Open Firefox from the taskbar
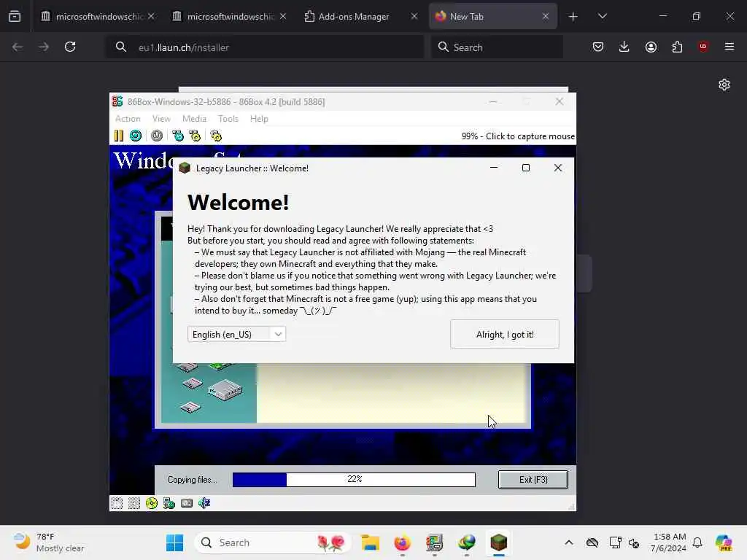 pos(403,542)
